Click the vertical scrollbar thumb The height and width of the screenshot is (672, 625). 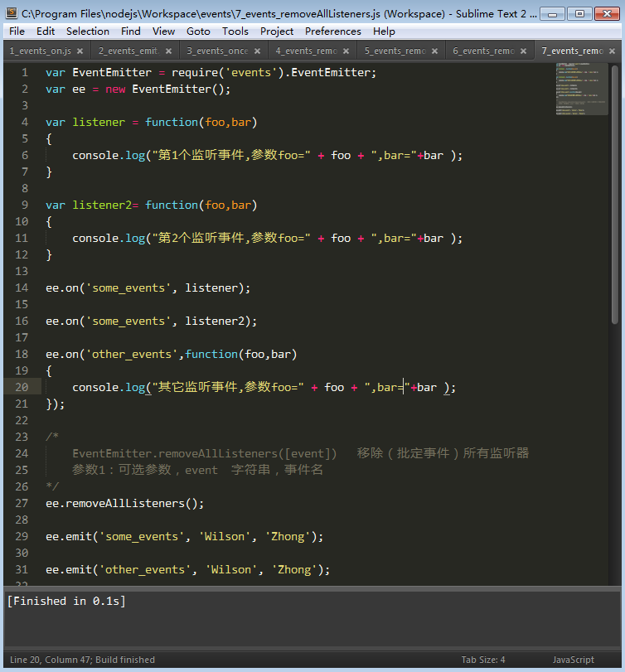615,195
